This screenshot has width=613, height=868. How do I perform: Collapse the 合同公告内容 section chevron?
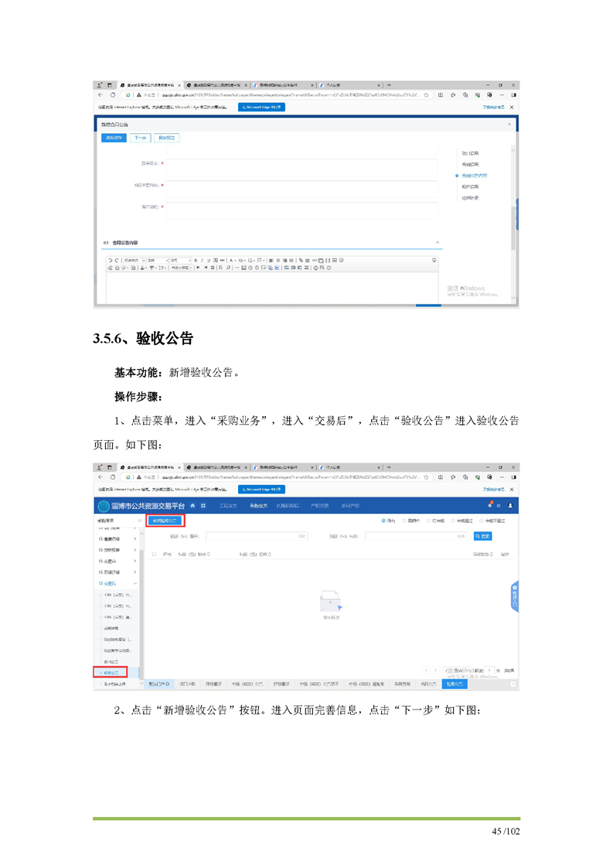[438, 243]
